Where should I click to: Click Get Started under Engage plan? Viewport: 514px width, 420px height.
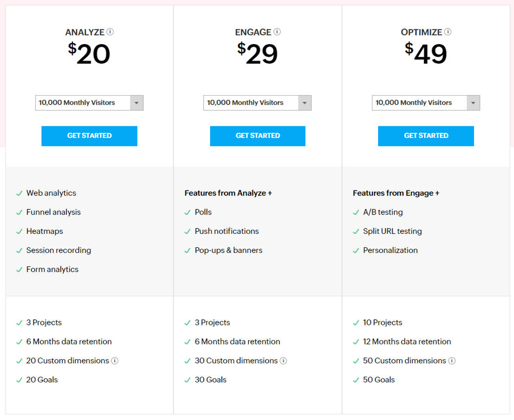257,136
